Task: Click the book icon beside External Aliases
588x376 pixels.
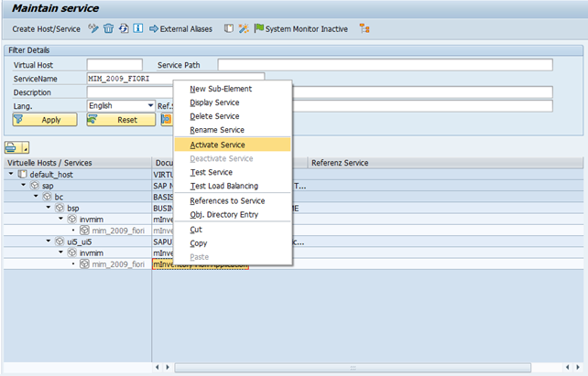Action: point(229,29)
